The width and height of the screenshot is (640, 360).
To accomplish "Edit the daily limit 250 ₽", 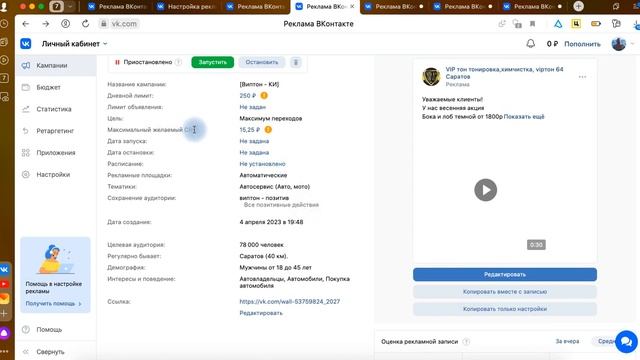I will click(x=247, y=96).
